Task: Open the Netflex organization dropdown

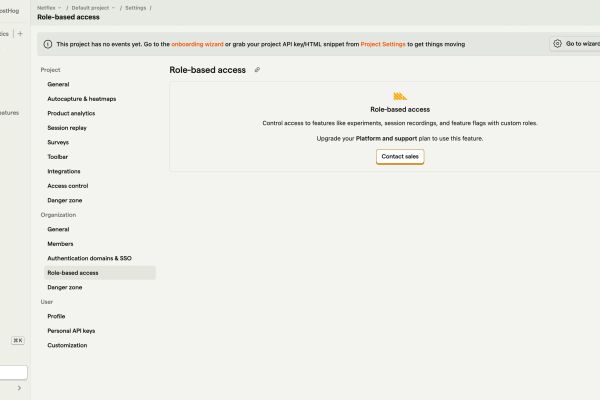Action: point(49,8)
